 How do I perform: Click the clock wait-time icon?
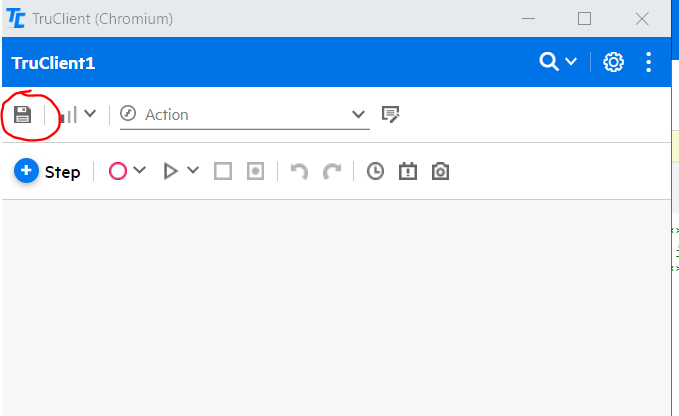click(375, 171)
